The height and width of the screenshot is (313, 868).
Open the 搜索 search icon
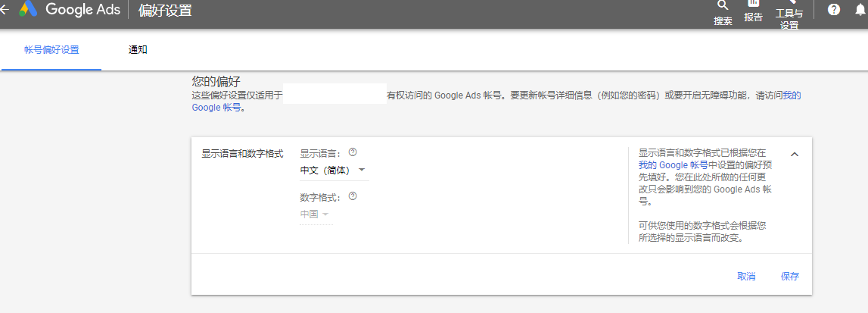point(723,6)
